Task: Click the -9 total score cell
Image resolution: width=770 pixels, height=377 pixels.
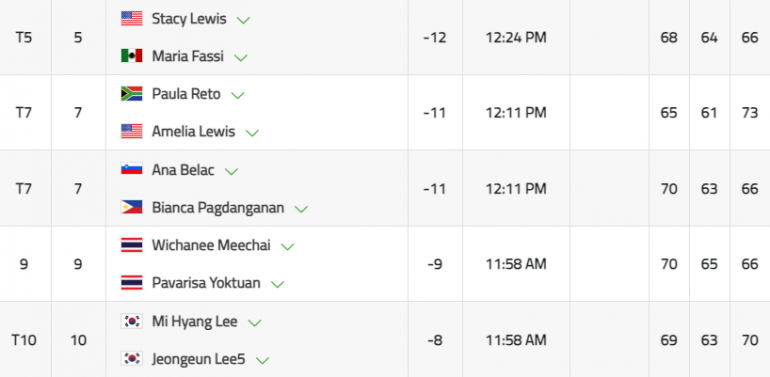Action: point(435,264)
